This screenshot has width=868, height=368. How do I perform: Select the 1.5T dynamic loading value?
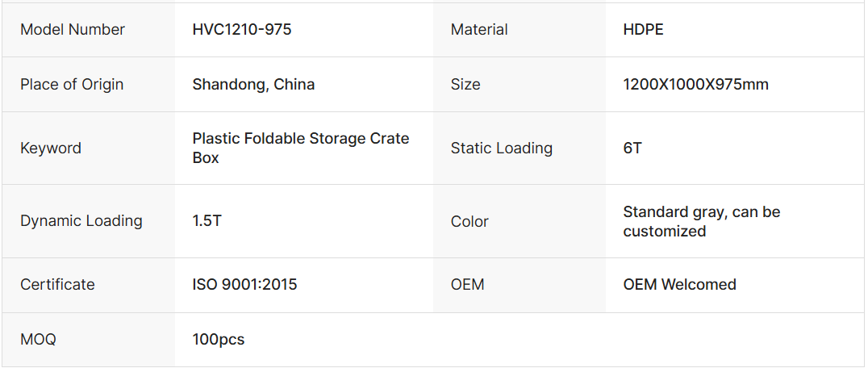coord(207,221)
